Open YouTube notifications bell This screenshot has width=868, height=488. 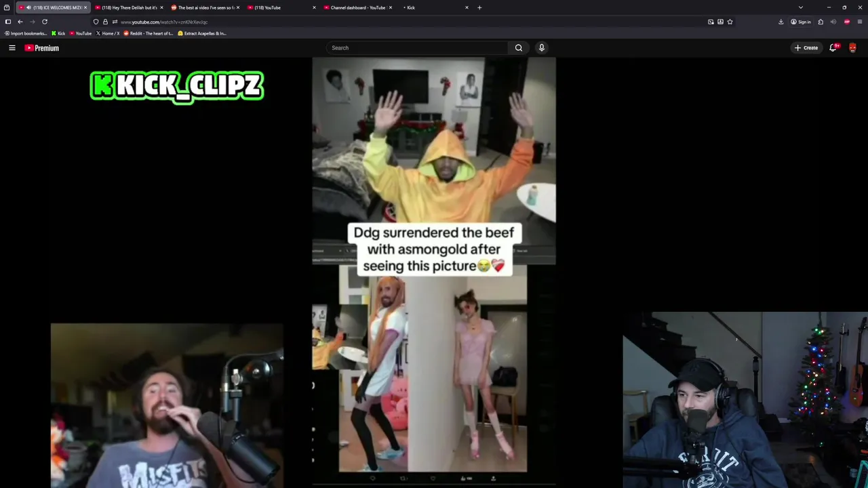(x=833, y=47)
